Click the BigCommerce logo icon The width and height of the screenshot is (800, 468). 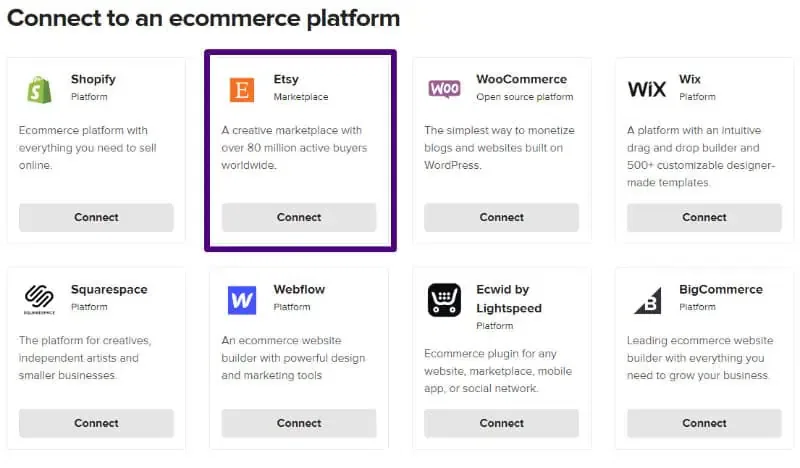click(647, 299)
